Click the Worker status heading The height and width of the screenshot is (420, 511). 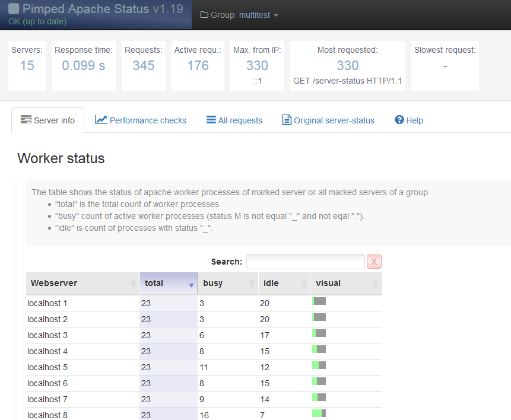(x=61, y=158)
